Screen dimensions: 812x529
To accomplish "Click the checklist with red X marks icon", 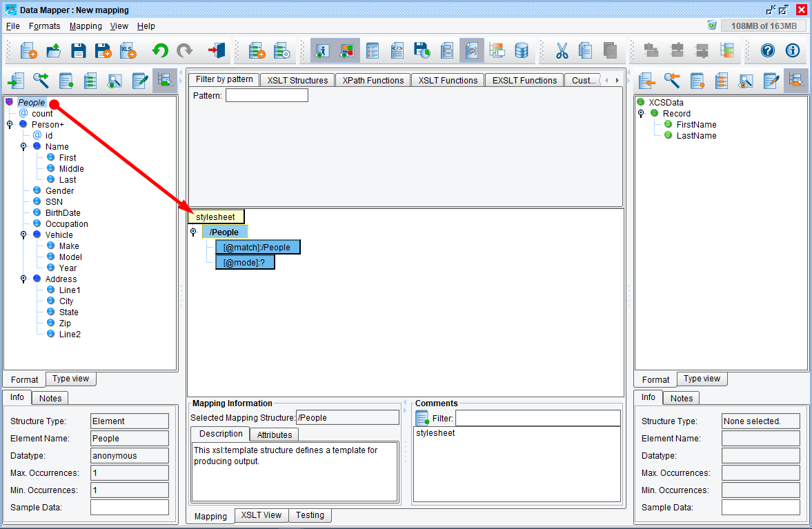I will pyautogui.click(x=373, y=51).
